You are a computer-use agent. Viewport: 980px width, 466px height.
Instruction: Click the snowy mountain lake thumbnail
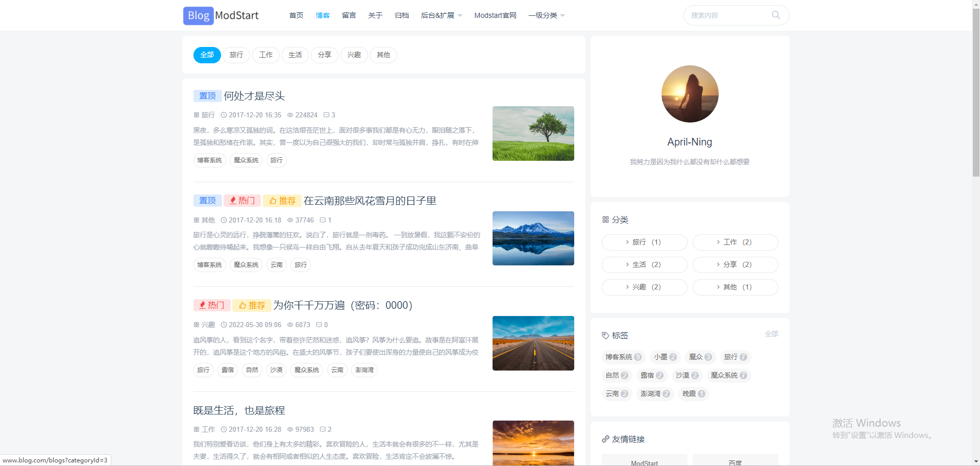(x=533, y=238)
